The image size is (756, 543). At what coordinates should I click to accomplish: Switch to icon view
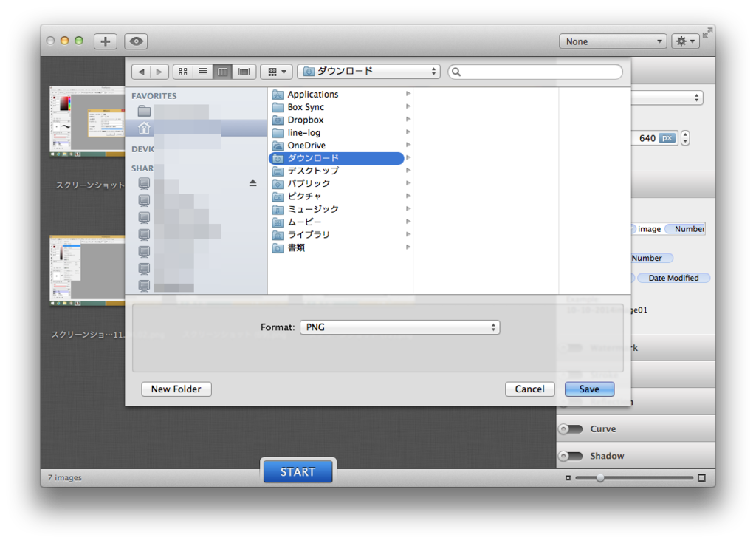point(183,72)
